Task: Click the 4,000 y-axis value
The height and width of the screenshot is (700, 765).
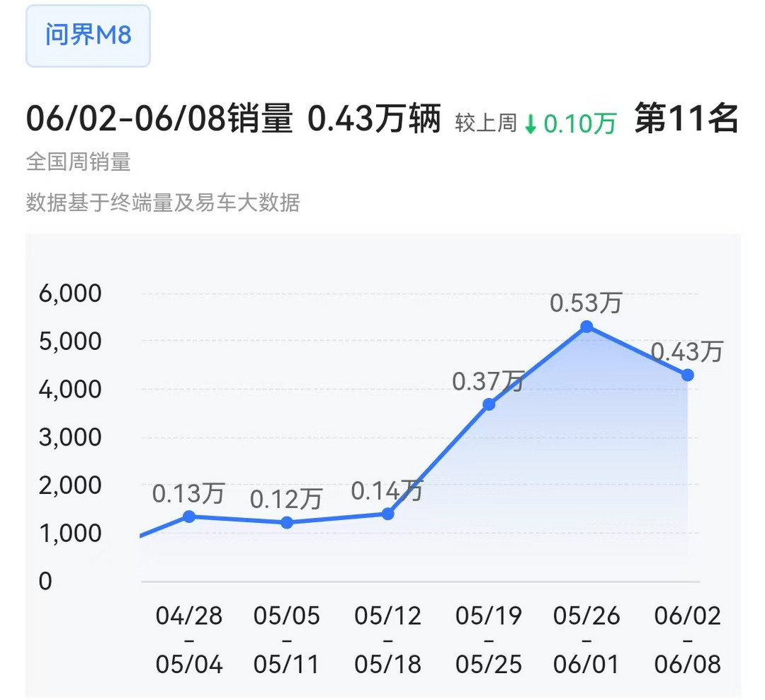Action: 70,390
